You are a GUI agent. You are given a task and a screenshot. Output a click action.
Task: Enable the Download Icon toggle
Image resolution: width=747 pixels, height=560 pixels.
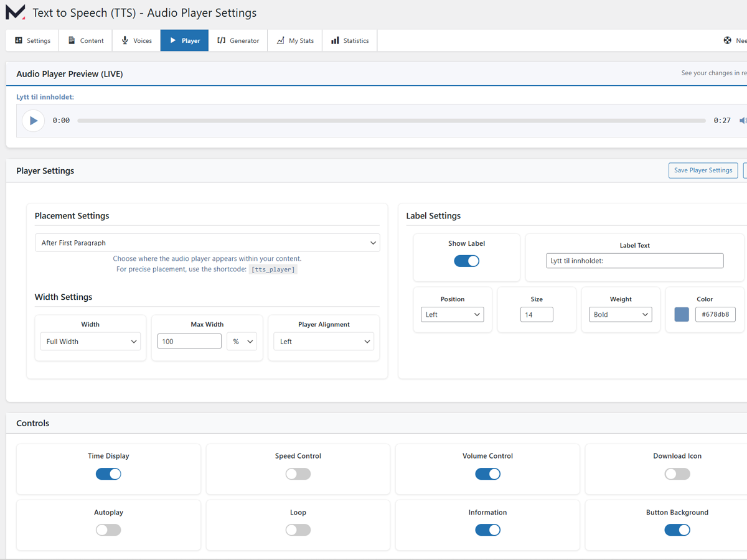point(677,474)
